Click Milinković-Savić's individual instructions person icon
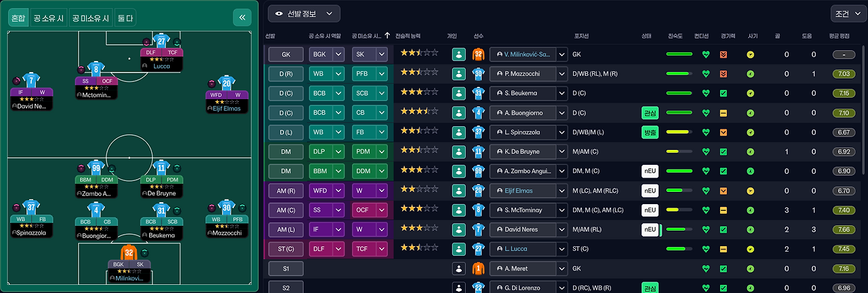868x293 pixels. tap(459, 54)
